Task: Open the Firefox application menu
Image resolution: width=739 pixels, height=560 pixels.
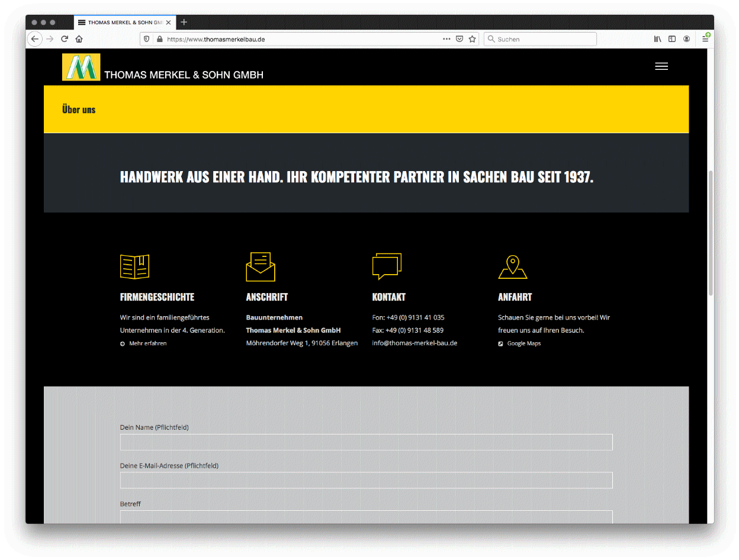Action: tap(705, 38)
